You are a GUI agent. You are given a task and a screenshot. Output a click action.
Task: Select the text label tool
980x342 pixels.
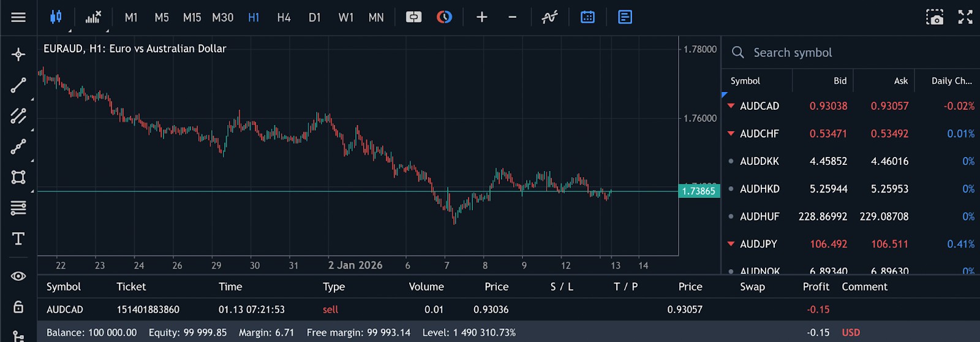18,239
